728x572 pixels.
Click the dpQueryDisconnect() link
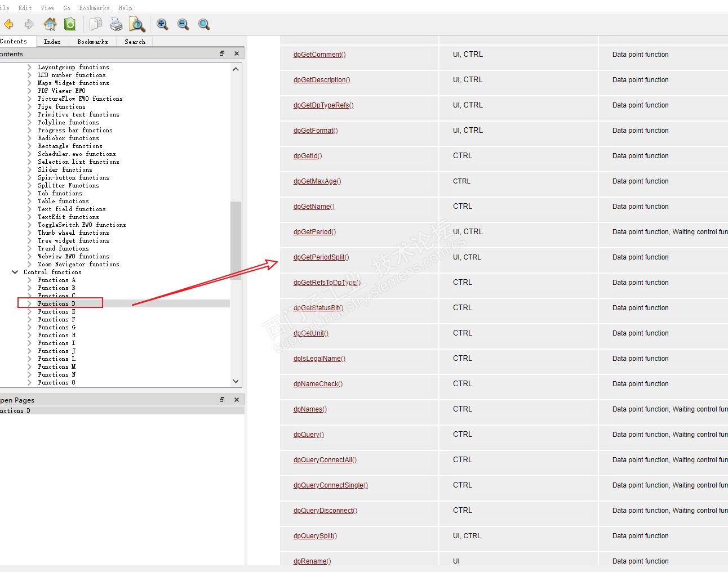pyautogui.click(x=325, y=511)
